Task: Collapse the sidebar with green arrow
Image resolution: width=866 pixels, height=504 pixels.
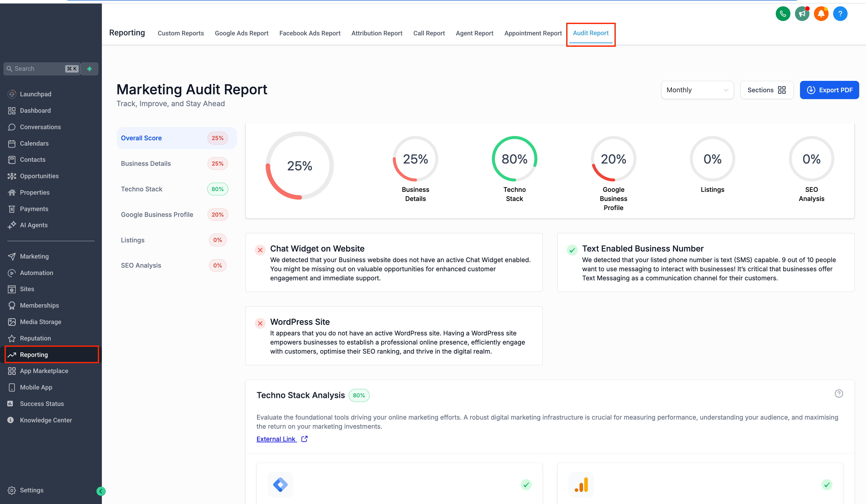Action: point(101,491)
